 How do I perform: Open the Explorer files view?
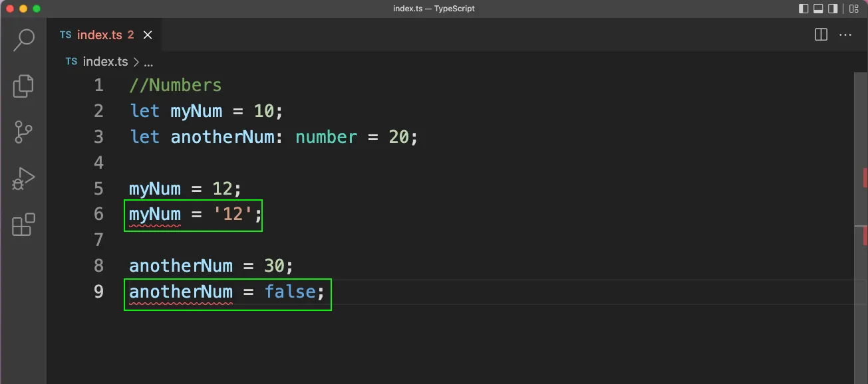pos(23,86)
